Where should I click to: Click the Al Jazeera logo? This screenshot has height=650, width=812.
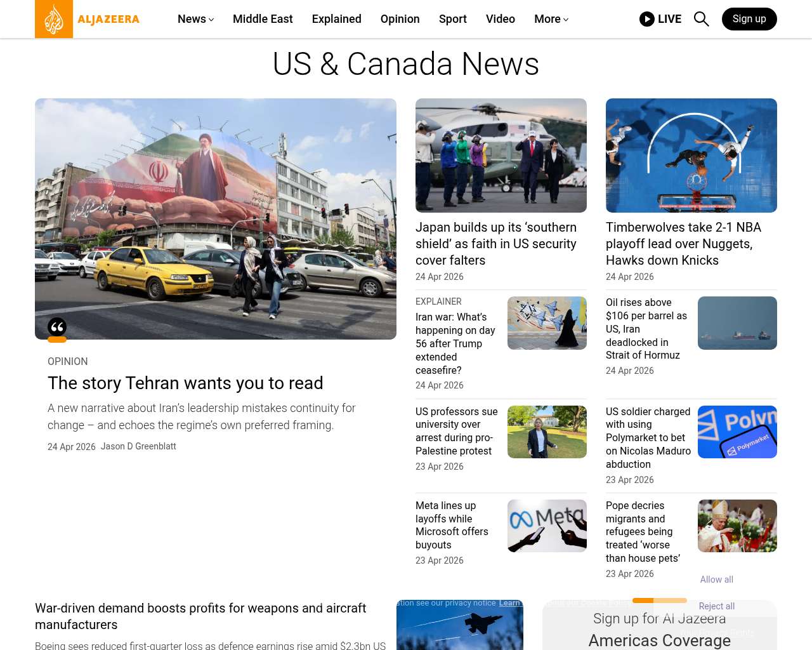pyautogui.click(x=88, y=19)
